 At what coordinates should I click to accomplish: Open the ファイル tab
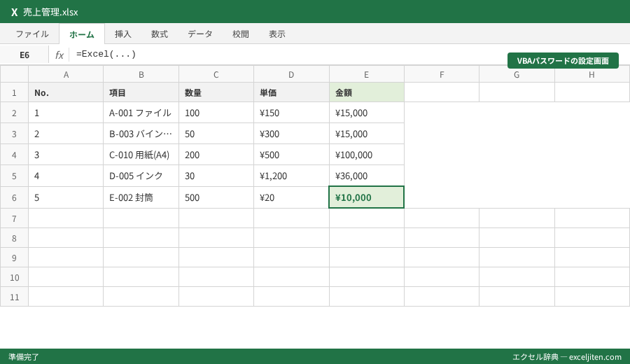click(x=32, y=34)
